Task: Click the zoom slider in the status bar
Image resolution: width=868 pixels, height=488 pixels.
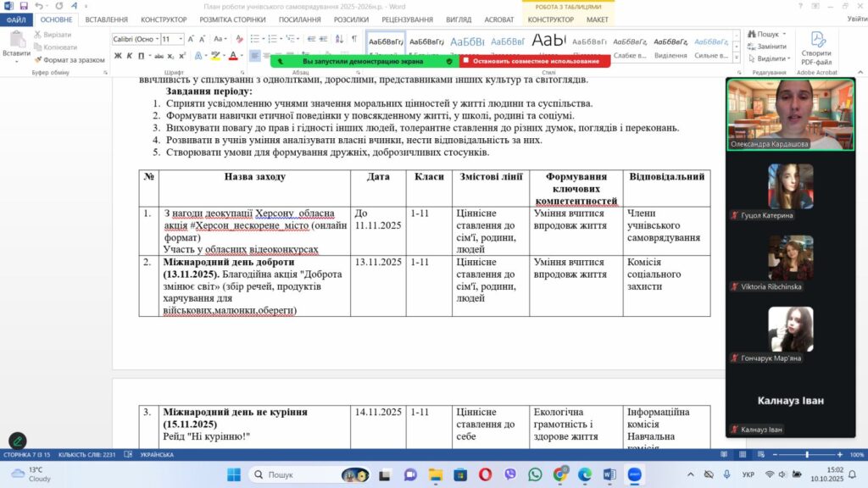Action: tap(806, 455)
